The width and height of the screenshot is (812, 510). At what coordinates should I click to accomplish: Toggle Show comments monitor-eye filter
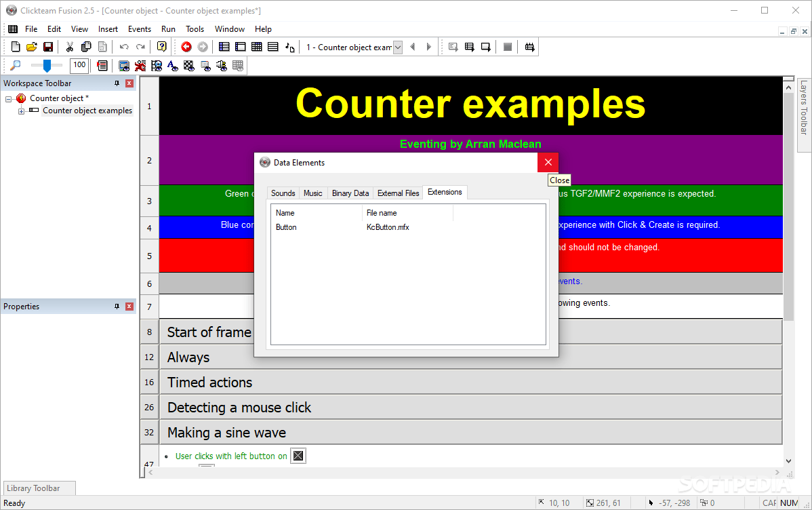coord(124,66)
